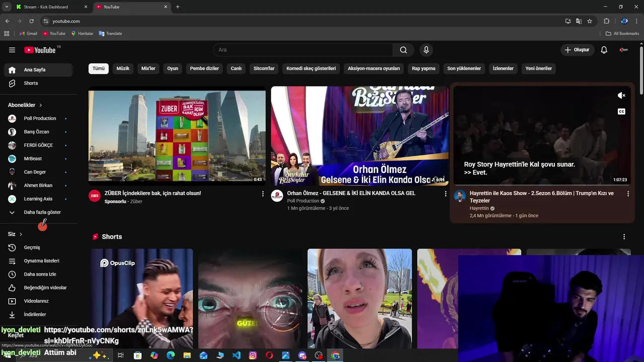644x362 pixels.
Task: Open Chrome profile avatar
Action: pyautogui.click(x=624, y=21)
